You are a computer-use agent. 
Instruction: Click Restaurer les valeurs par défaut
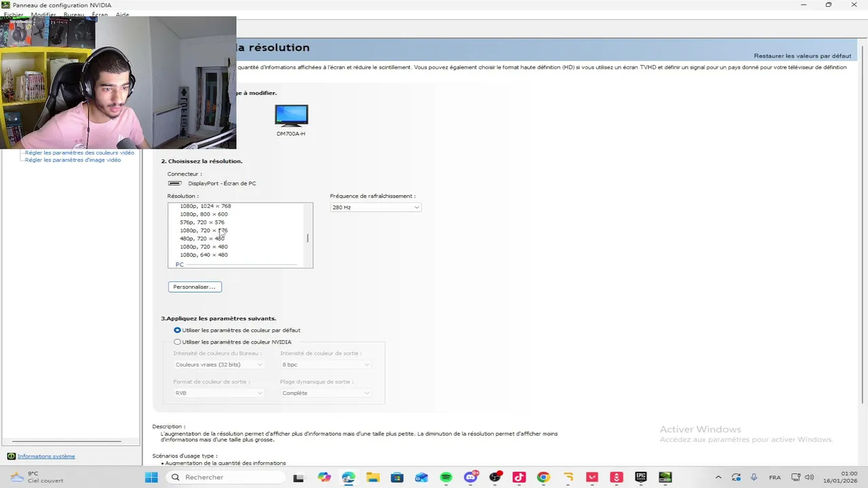[802, 56]
